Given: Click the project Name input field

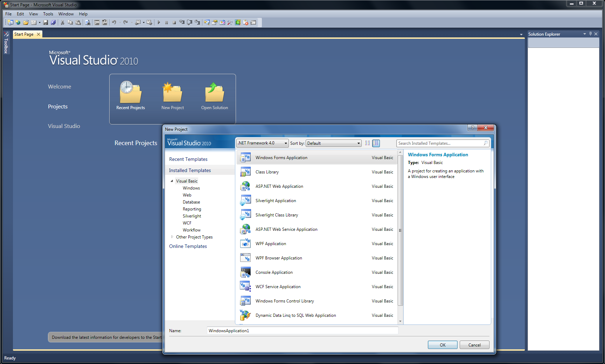Looking at the screenshot, I should pyautogui.click(x=302, y=330).
